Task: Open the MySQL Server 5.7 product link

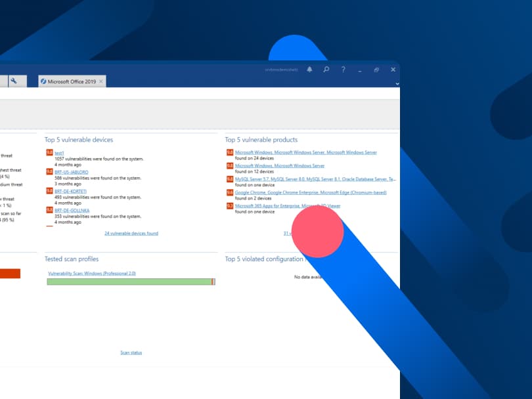Action: pyautogui.click(x=315, y=179)
